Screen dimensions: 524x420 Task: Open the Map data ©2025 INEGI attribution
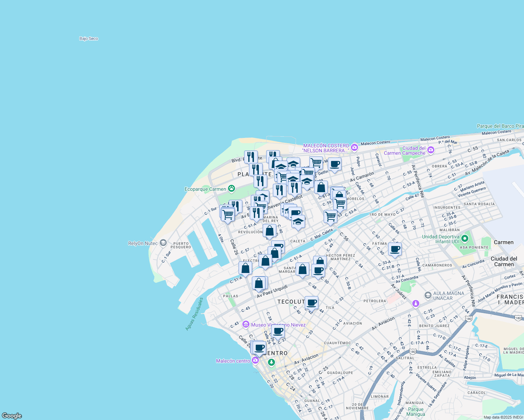click(x=503, y=417)
